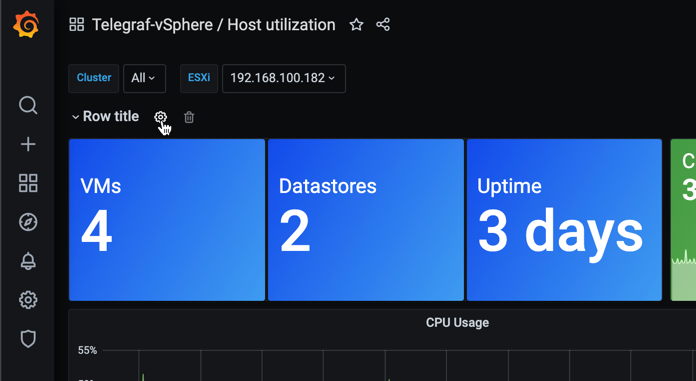Click the 55% axis label in CPU Usage
Screen dimensions: 696x381
(x=87, y=350)
